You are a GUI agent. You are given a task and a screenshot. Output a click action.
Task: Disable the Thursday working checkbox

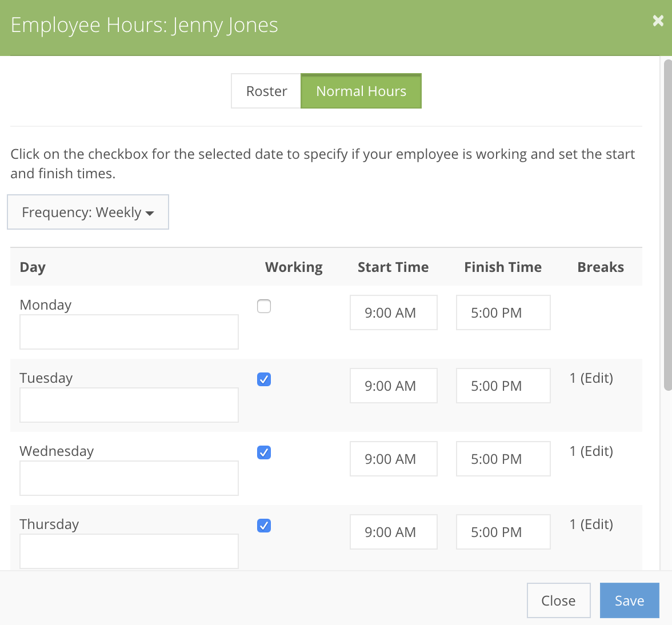pos(264,526)
